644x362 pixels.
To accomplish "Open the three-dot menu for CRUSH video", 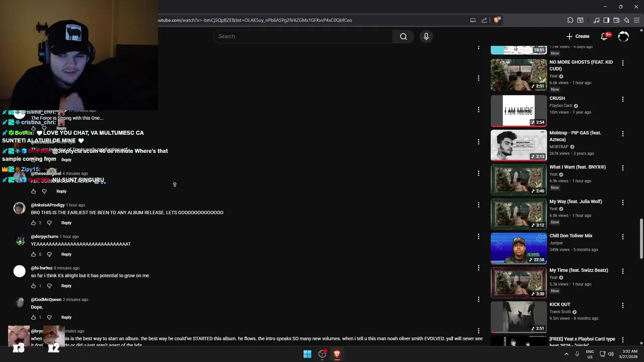I will click(623, 100).
